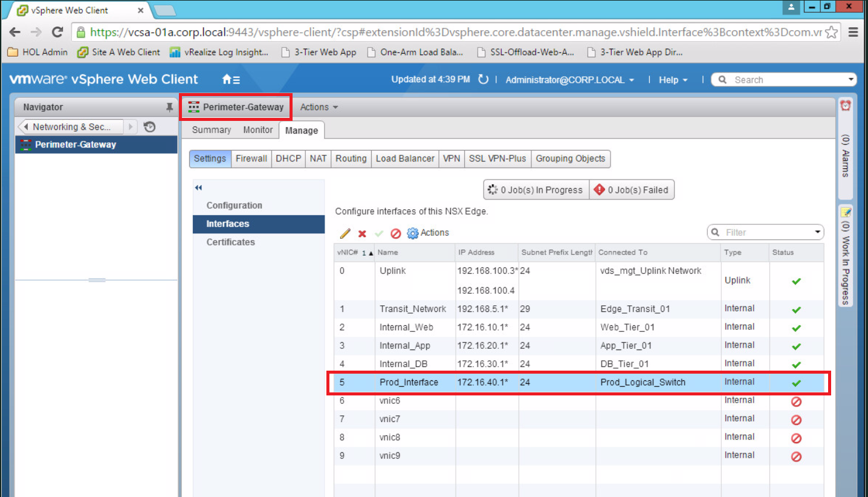868x497 pixels.
Task: Open the One-Arm Load Bala... bookmark
Action: (415, 52)
